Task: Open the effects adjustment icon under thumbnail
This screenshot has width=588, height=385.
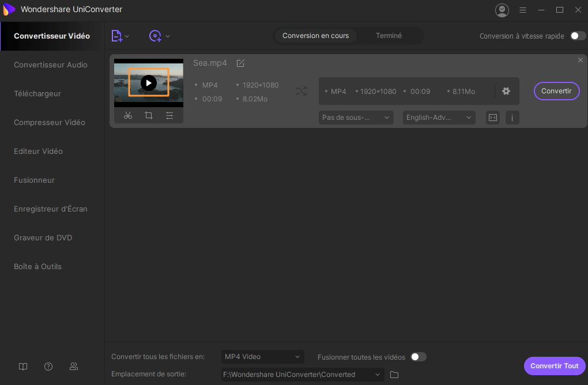Action: tap(169, 115)
